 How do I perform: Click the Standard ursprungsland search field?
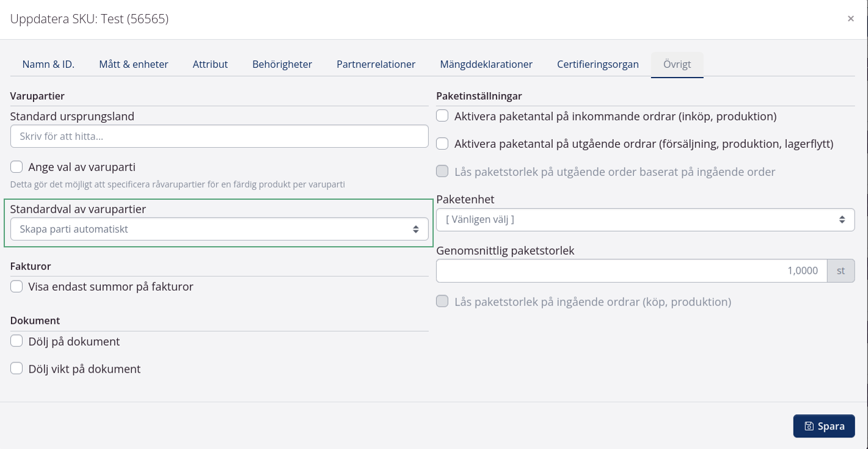coord(219,136)
